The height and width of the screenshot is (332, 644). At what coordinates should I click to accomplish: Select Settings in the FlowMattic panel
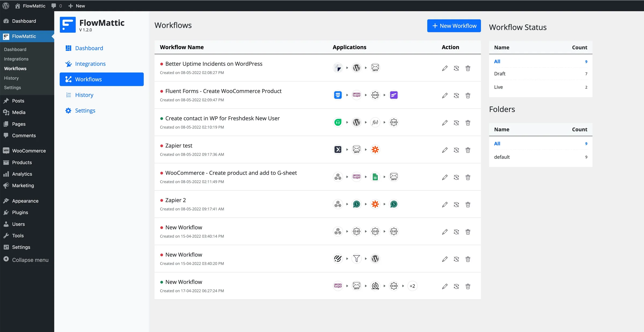point(85,110)
